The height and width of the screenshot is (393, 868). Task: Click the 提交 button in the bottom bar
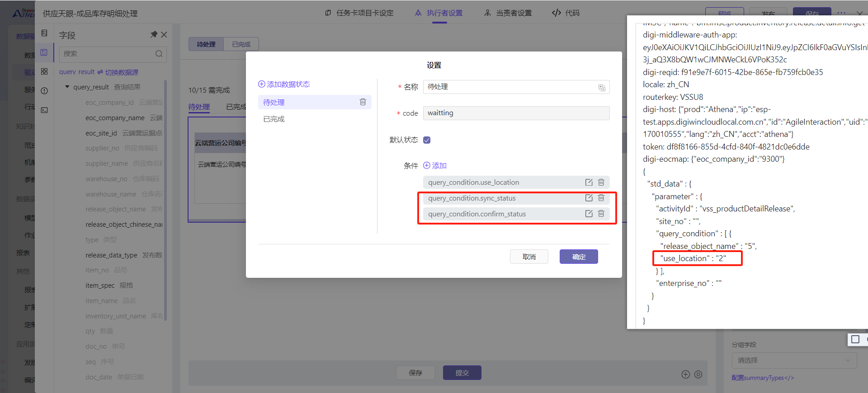462,373
